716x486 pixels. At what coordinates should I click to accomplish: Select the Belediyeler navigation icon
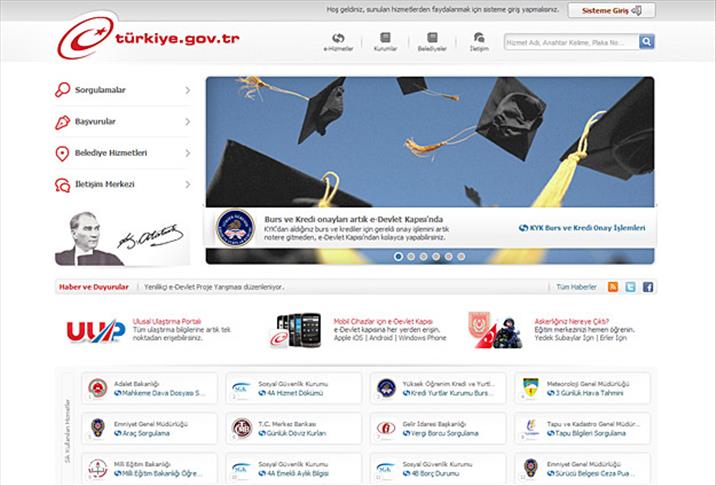432,38
